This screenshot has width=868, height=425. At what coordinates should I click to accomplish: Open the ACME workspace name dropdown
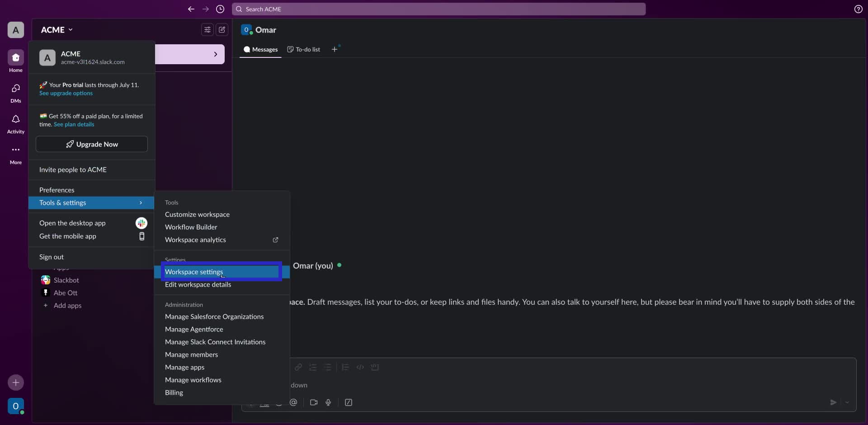pyautogui.click(x=57, y=29)
